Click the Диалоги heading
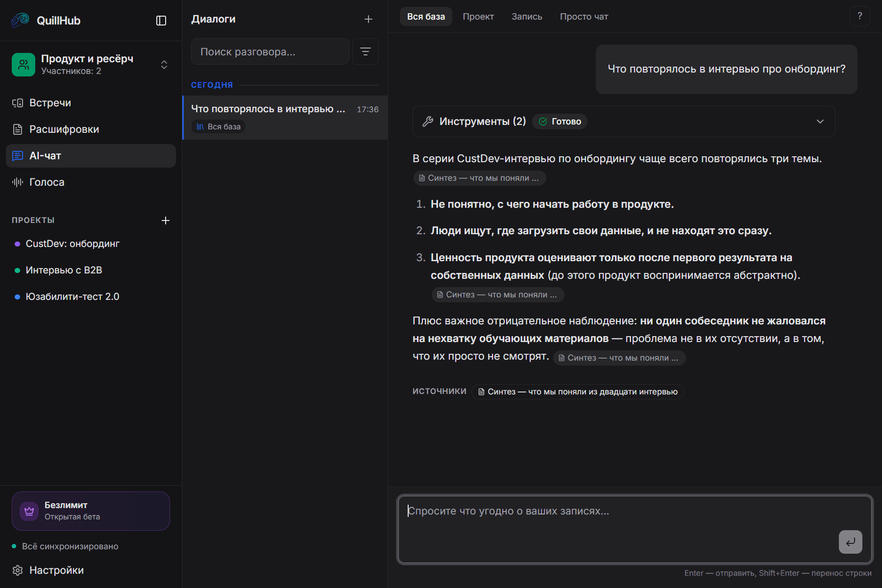 click(x=213, y=19)
